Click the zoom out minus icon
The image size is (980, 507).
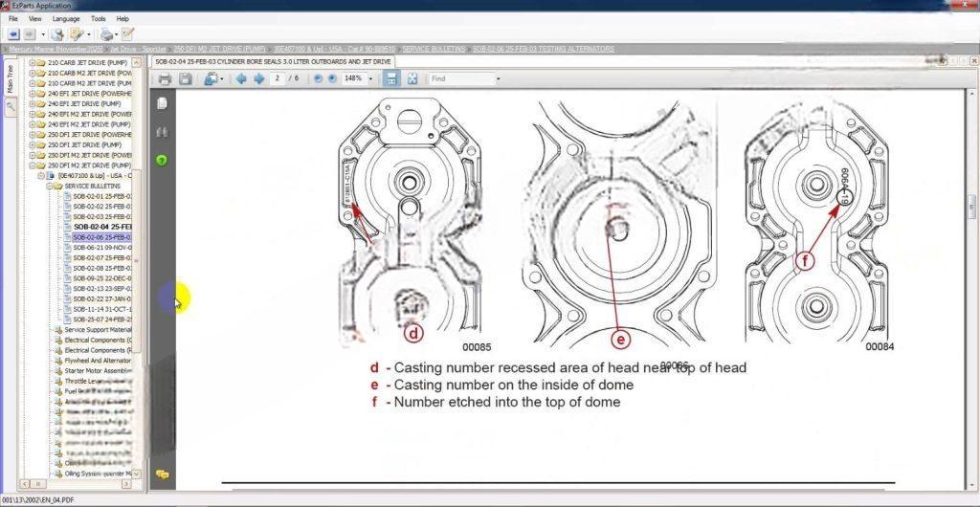click(x=319, y=78)
